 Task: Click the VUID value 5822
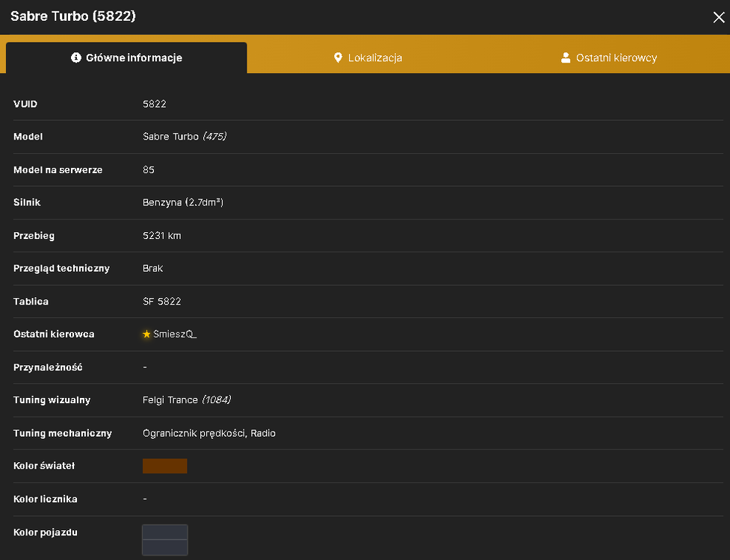coord(155,104)
